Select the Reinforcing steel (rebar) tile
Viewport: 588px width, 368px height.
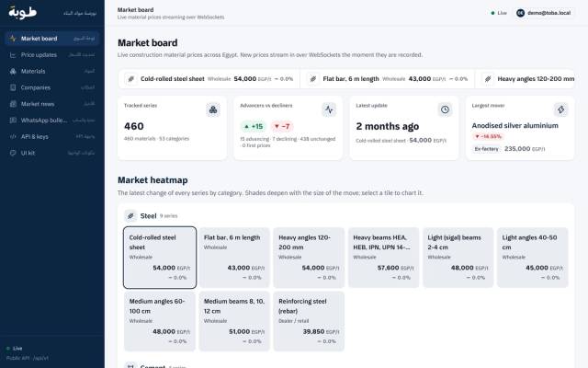[309, 321]
